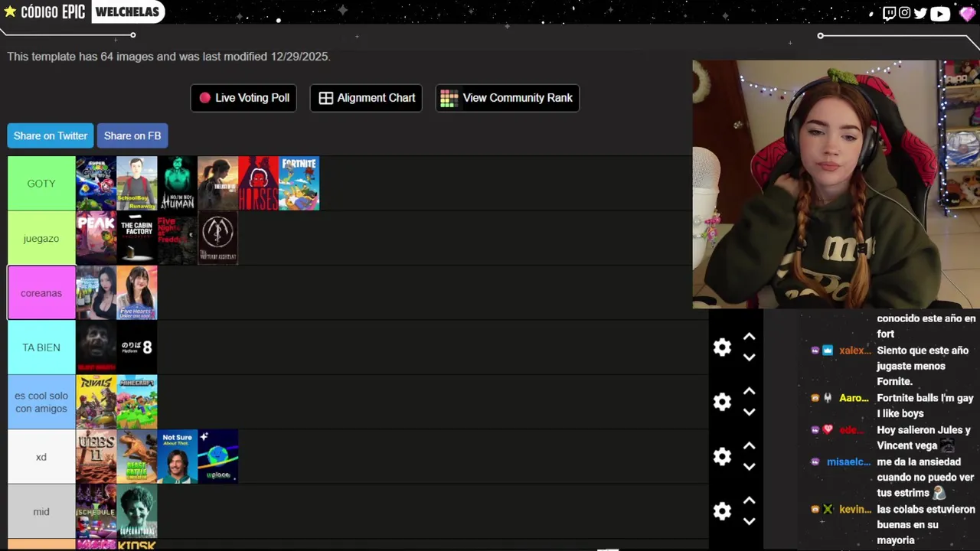
Task: Move es cool solo con amigos row up
Action: pyautogui.click(x=750, y=391)
